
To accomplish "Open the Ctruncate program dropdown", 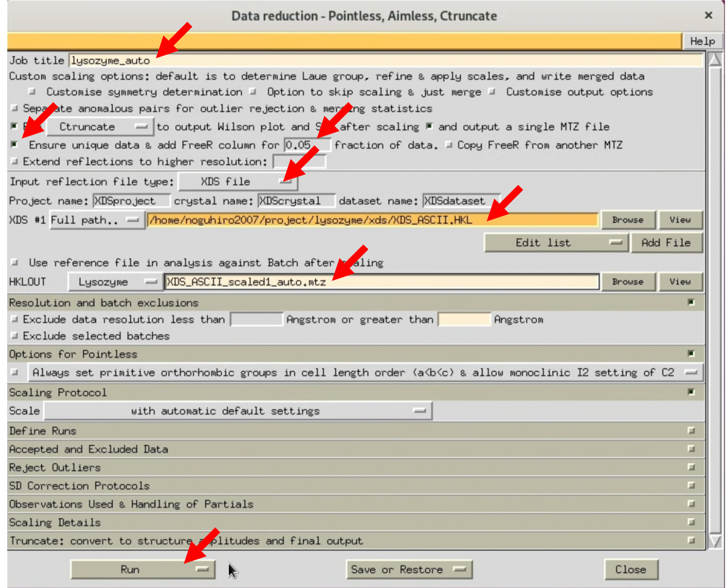I will tap(100, 127).
